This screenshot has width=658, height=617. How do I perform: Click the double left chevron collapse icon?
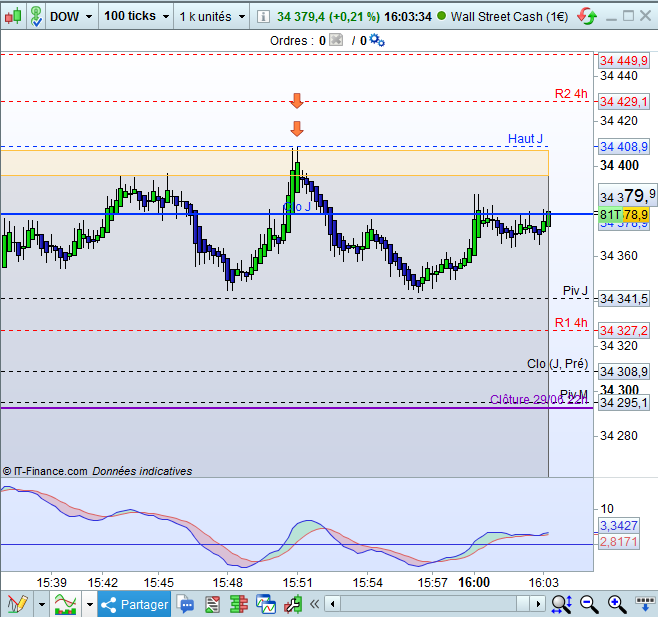coord(314,604)
